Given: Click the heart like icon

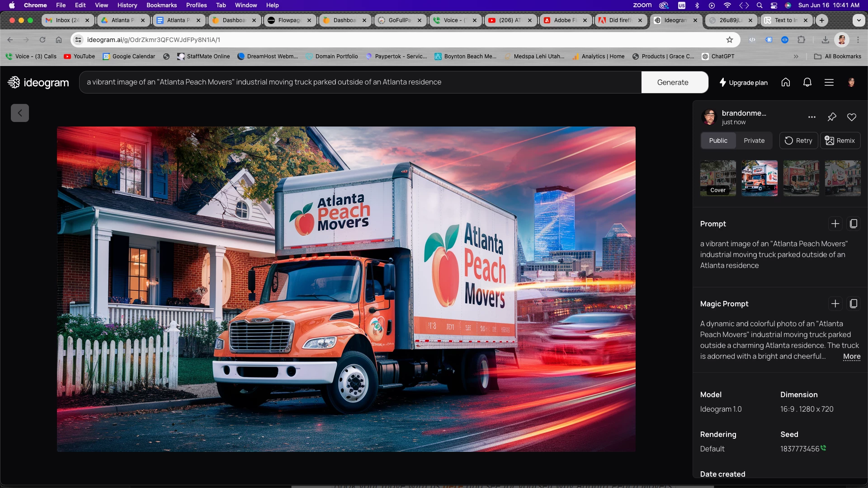Looking at the screenshot, I should (852, 117).
